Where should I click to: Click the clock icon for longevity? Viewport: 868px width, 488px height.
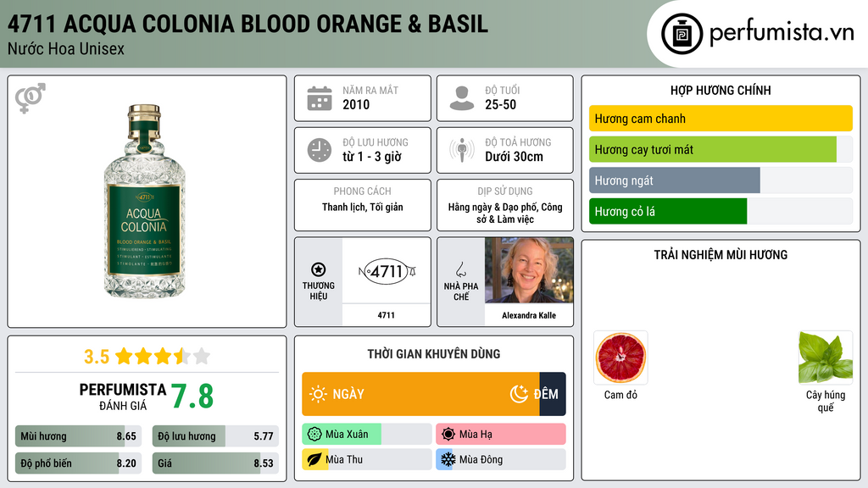(320, 150)
